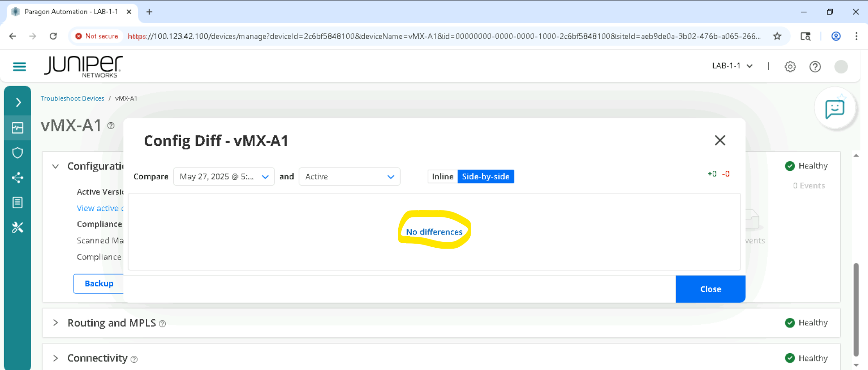
Task: Click the blue Close button
Action: [x=710, y=289]
